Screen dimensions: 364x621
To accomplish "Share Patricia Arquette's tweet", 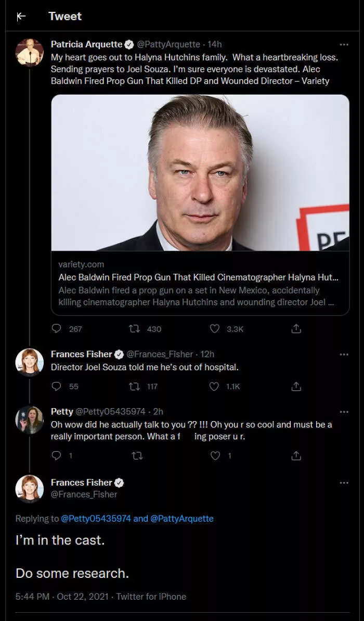I will (296, 328).
